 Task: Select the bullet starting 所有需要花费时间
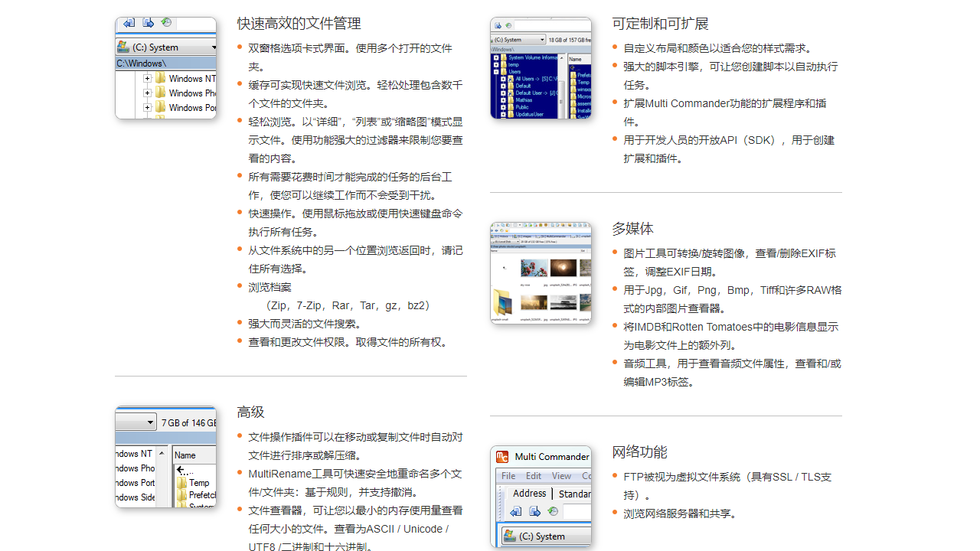350,186
